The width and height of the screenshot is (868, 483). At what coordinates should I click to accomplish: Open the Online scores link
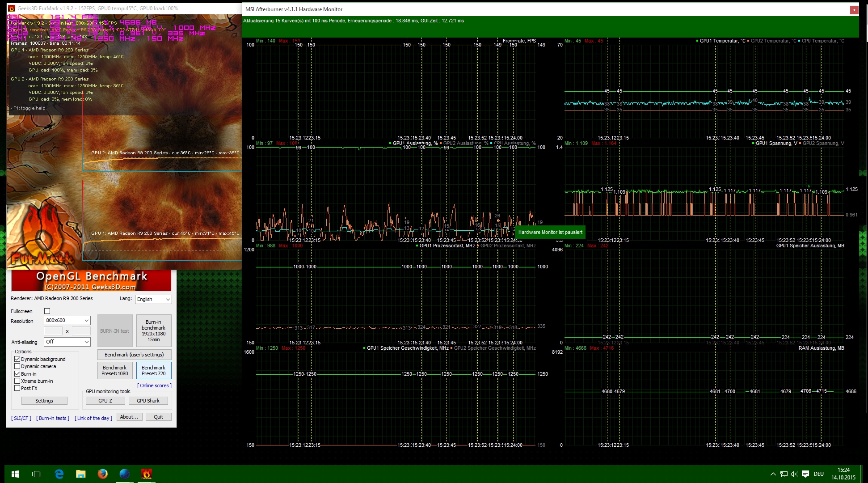tap(154, 386)
